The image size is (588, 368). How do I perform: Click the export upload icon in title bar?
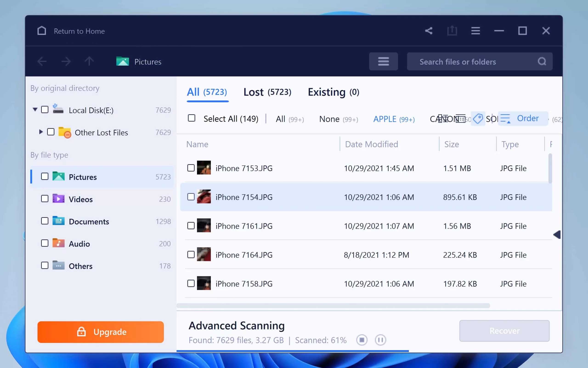[452, 31]
